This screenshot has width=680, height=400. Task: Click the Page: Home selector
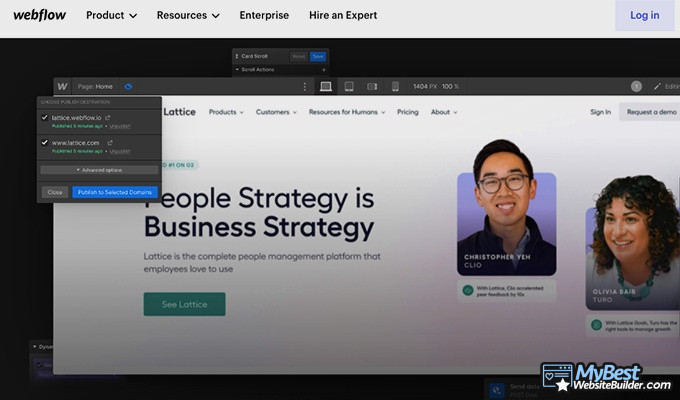click(x=95, y=87)
